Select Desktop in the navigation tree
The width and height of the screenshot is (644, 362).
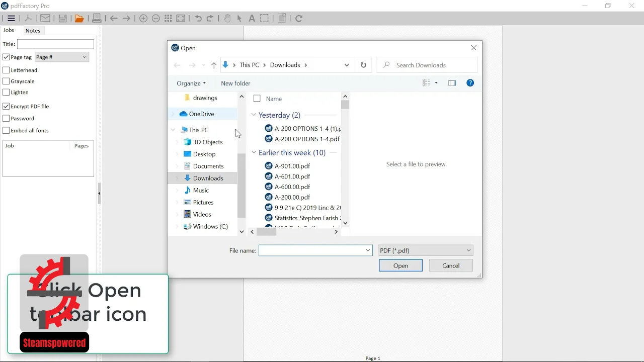[204, 154]
